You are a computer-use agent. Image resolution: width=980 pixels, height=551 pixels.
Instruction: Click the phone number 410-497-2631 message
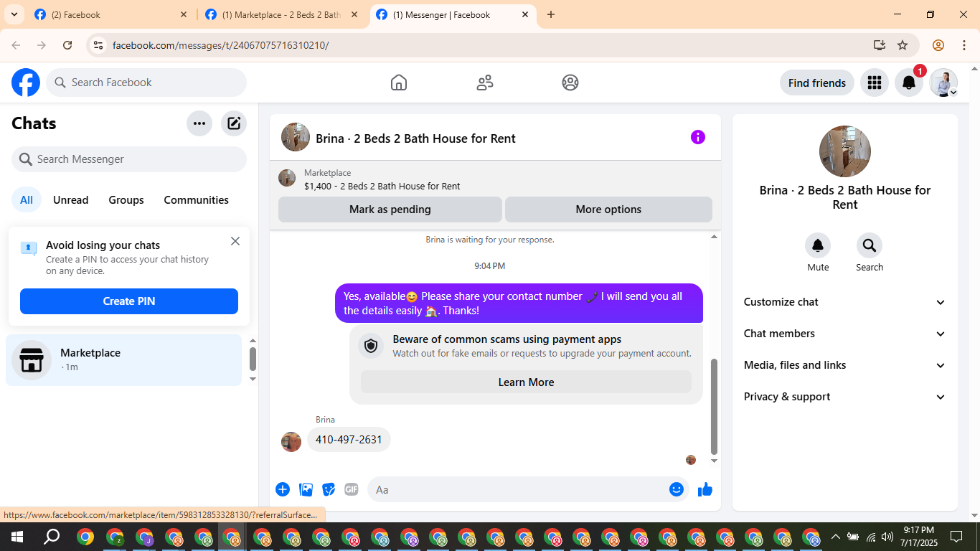(349, 440)
